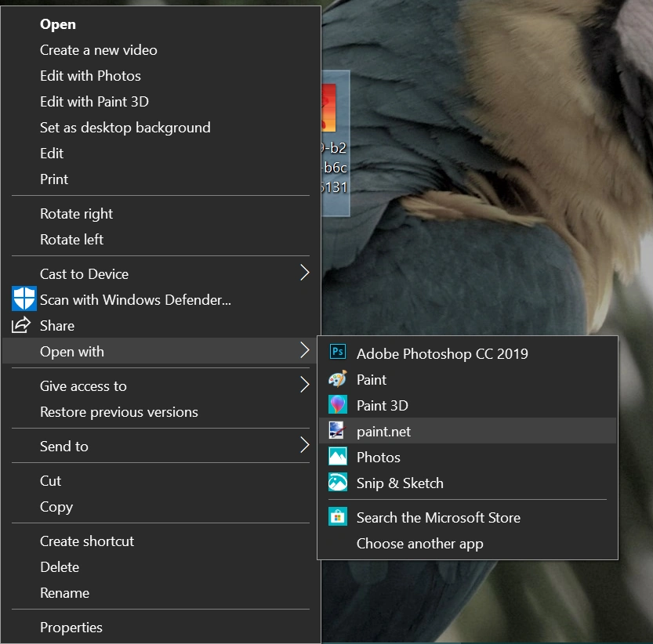Image resolution: width=653 pixels, height=644 pixels.
Task: Select Delete from the context menu
Action: point(161,567)
